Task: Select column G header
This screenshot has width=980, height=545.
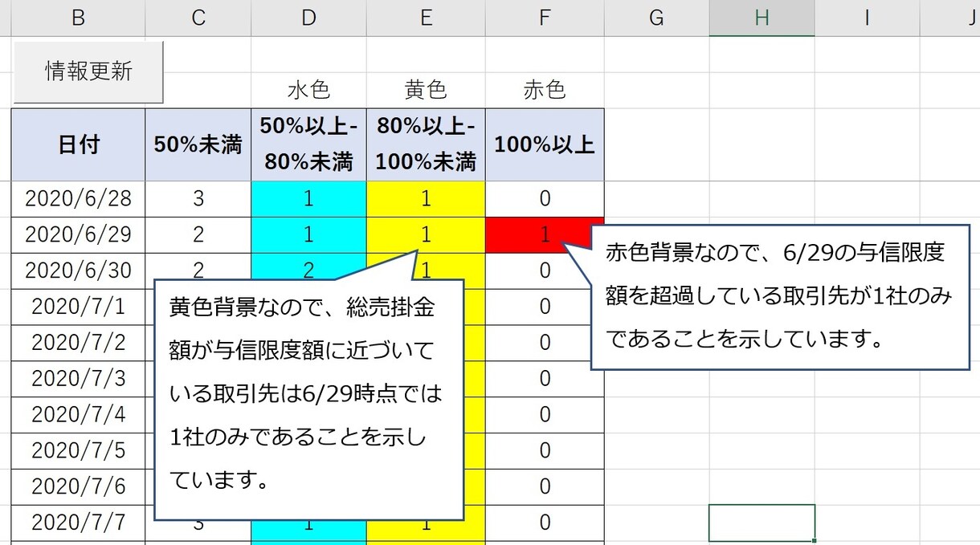Action: [x=656, y=18]
